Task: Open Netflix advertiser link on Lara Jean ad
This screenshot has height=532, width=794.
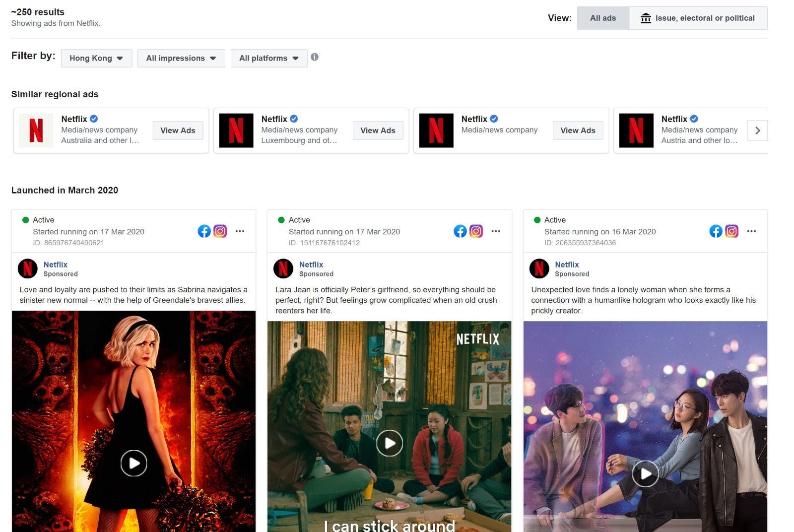Action: pos(311,265)
